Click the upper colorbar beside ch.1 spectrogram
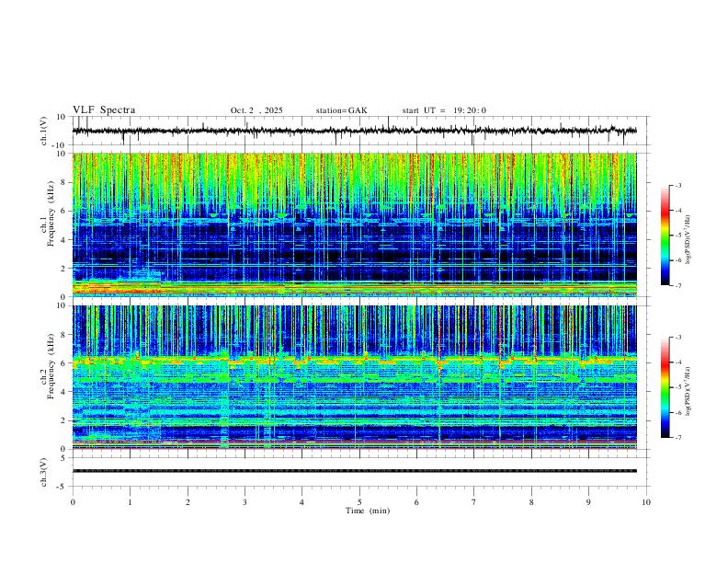728x563 pixels. click(665, 236)
